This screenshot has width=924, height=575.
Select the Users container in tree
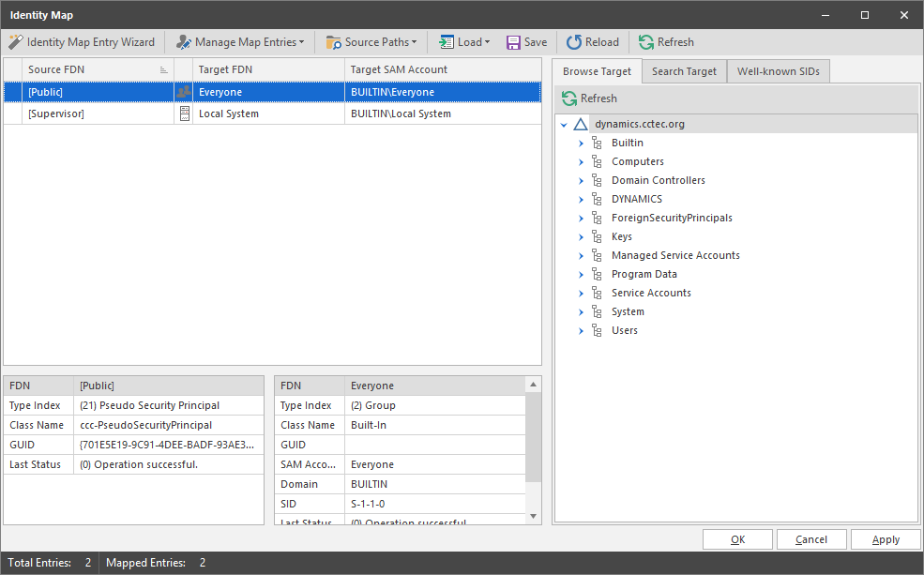point(624,330)
